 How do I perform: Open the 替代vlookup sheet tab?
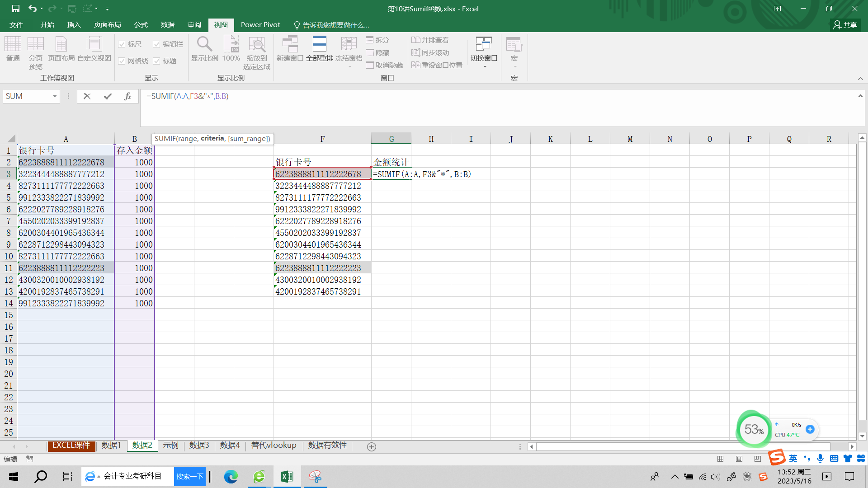pos(274,446)
